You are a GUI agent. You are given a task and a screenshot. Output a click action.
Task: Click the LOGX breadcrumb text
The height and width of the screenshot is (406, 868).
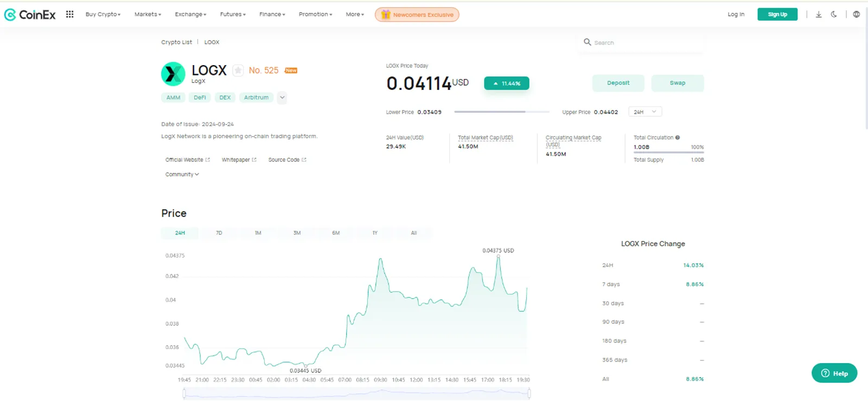coord(212,42)
